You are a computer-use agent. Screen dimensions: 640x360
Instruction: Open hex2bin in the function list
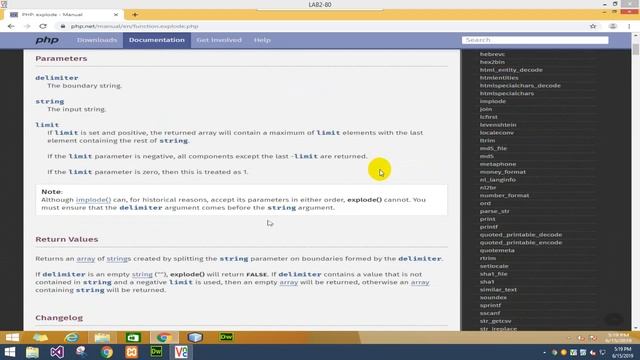492,62
